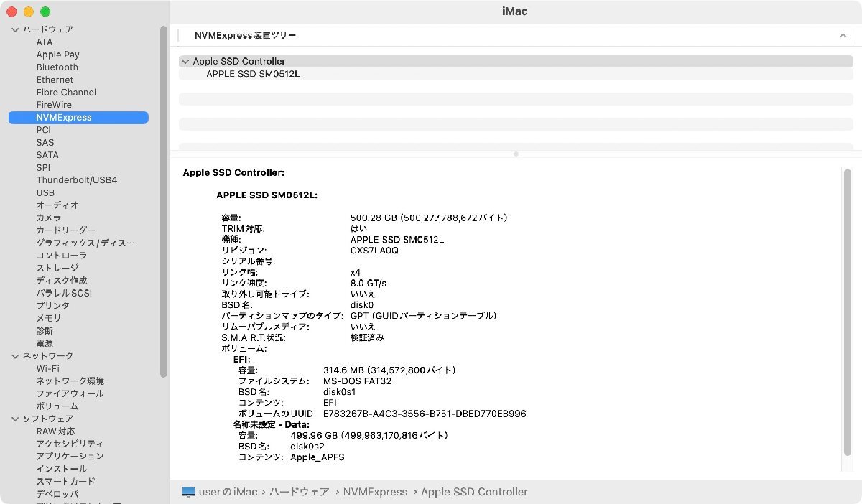This screenshot has width=862, height=504.
Task: Select SATA in the sidebar
Action: pos(47,155)
